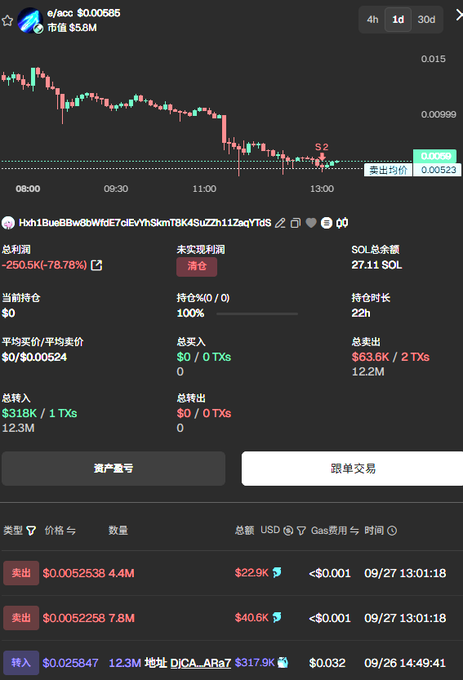This screenshot has width=463, height=680.
Task: Click the 22h holding duration value
Action: [x=361, y=313]
